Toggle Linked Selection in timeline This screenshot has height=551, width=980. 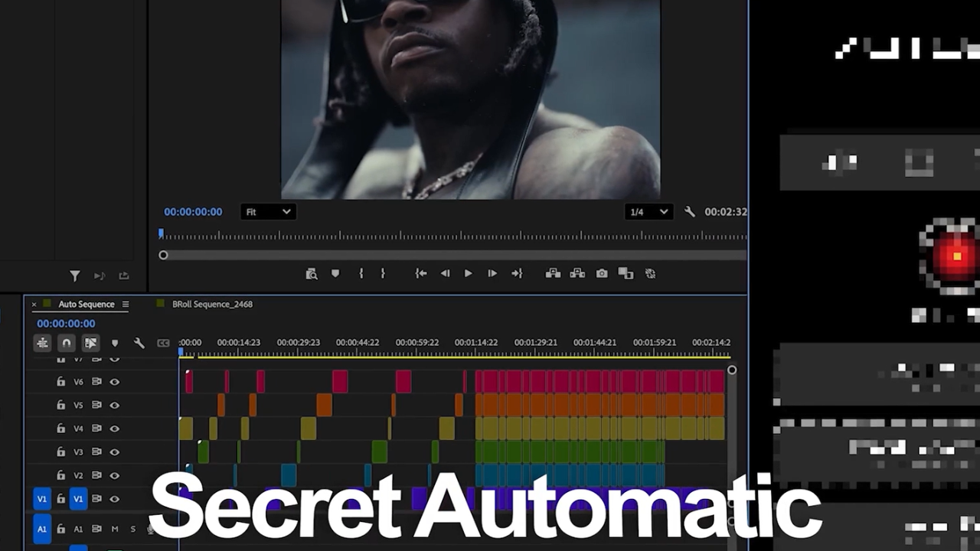coord(91,343)
